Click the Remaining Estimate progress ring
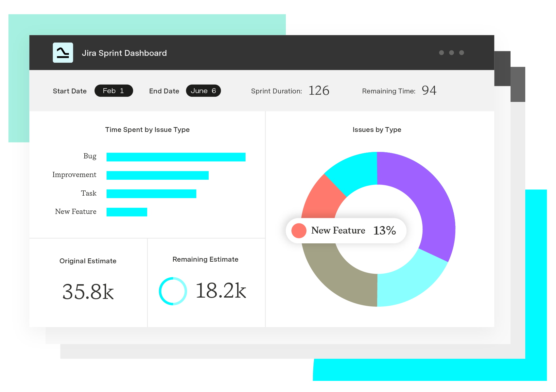This screenshot has width=556, height=392. pos(173,291)
